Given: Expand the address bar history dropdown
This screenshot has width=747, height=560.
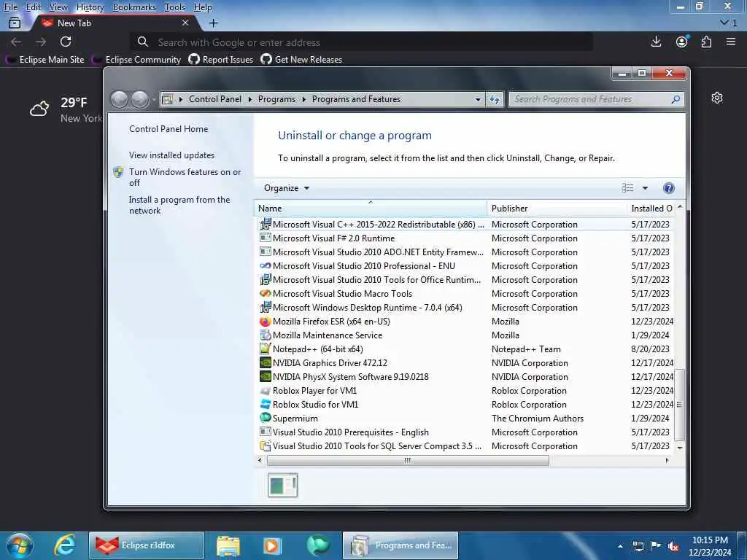Looking at the screenshot, I should [x=478, y=99].
